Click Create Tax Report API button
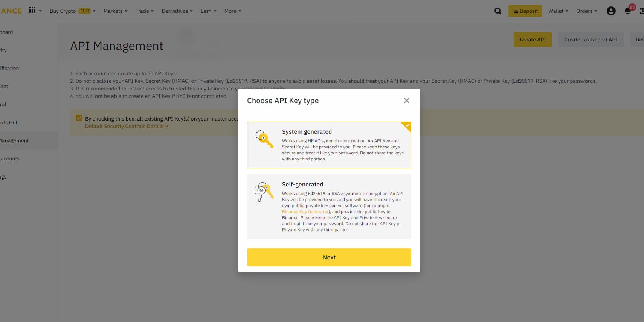Screen dimensions: 644x322 [x=591, y=40]
